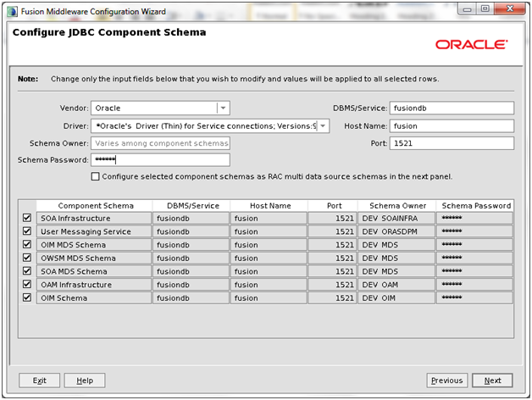Click the Port column header
The width and height of the screenshot is (532, 400).
(x=333, y=205)
